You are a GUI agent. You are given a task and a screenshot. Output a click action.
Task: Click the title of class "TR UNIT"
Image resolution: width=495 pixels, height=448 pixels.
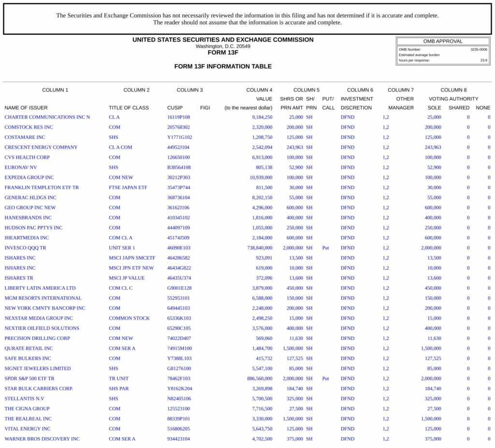click(119, 378)
